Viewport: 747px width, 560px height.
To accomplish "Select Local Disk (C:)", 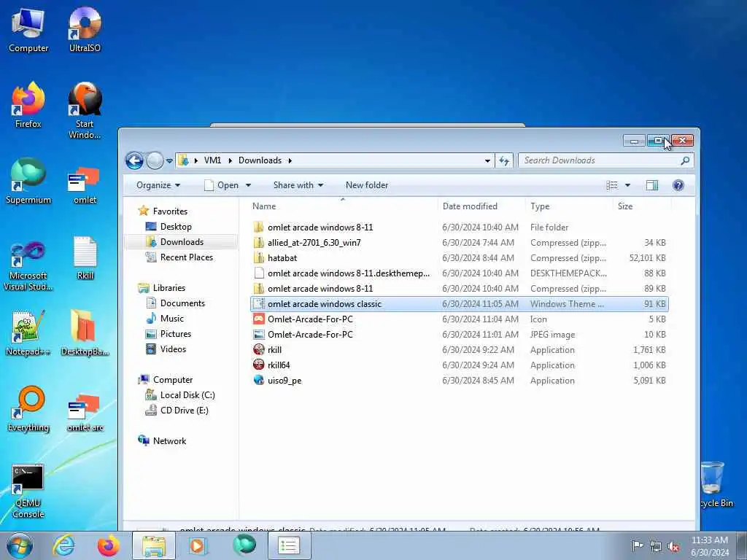I will 187,394.
